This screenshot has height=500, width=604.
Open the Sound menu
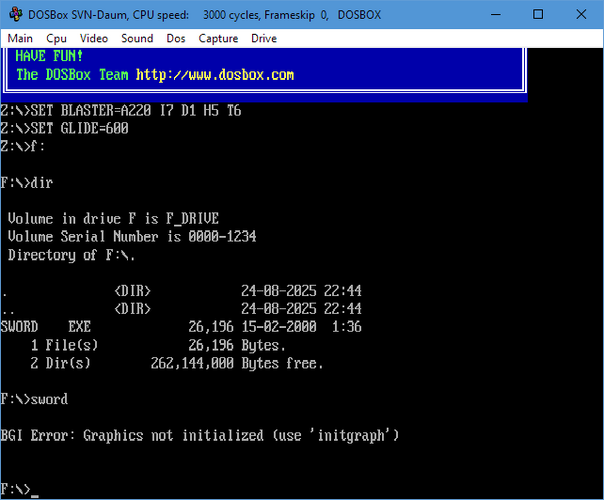[137, 39]
